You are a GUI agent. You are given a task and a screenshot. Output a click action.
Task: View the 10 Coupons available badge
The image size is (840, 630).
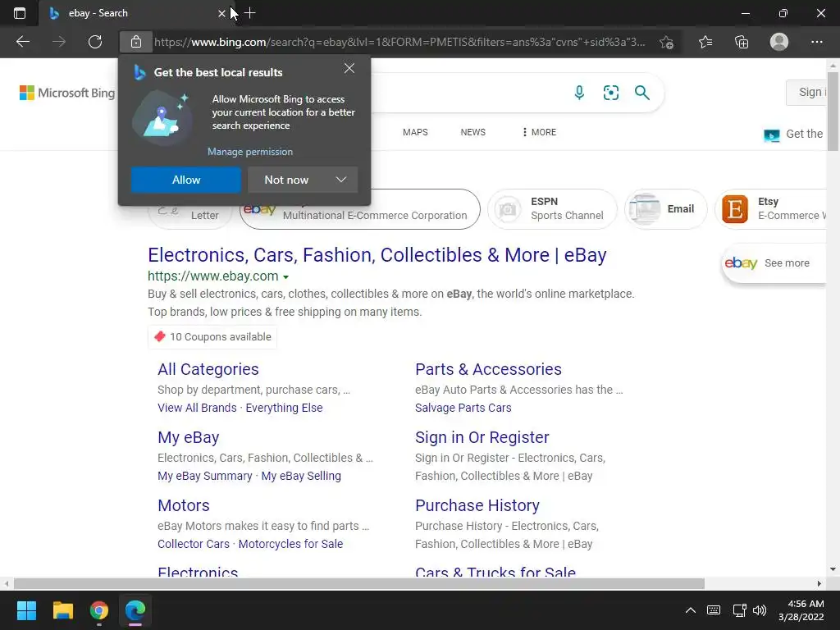[x=212, y=337]
